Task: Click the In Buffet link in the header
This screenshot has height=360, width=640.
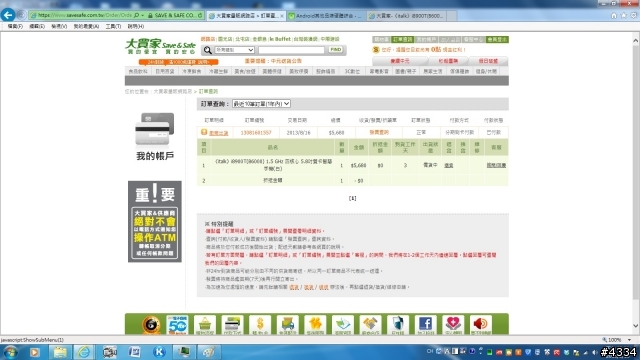Action: click(x=280, y=39)
